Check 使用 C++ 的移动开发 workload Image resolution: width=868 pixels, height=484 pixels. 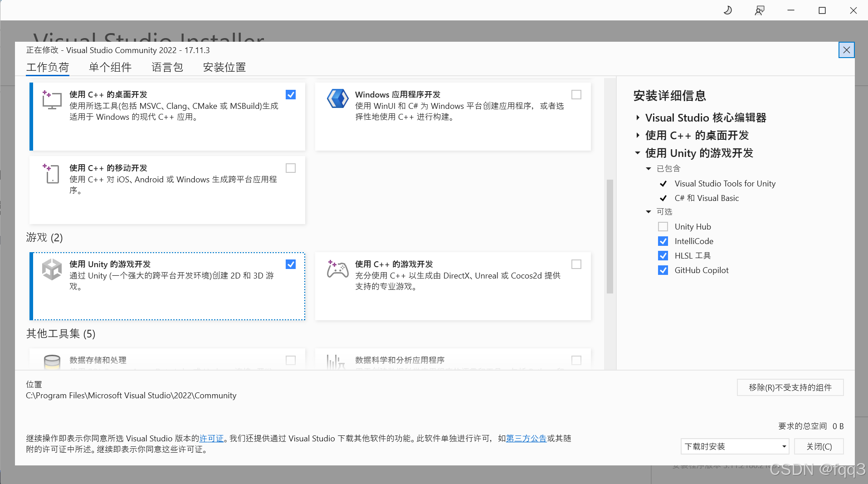click(291, 168)
